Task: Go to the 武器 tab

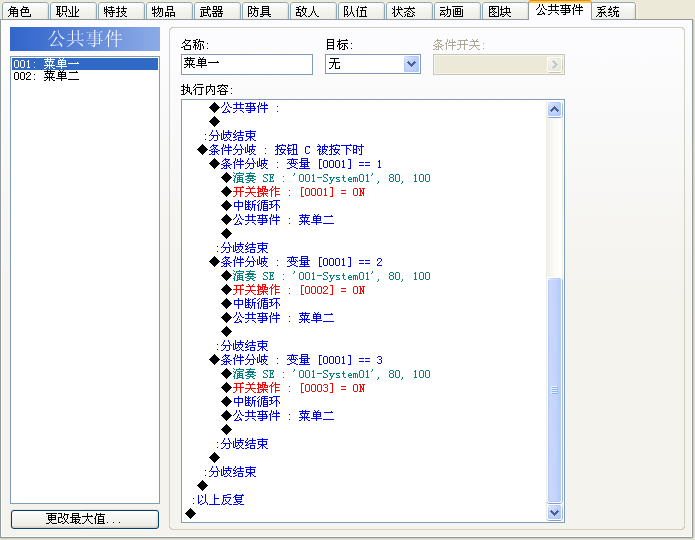Action: 217,11
